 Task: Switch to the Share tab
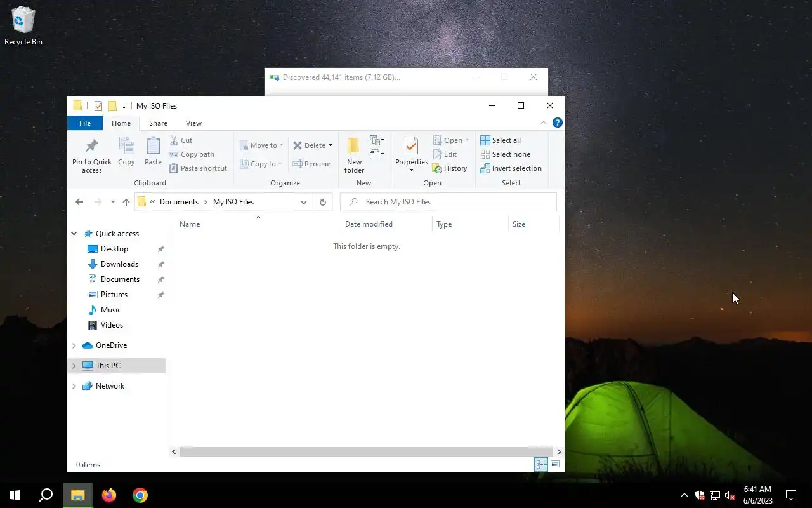pos(158,123)
